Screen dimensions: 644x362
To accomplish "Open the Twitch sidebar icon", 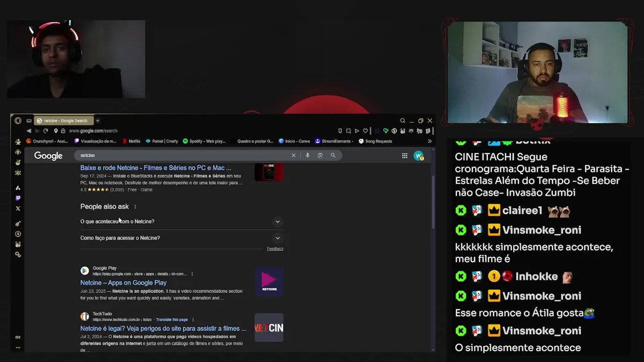I will tap(18, 198).
